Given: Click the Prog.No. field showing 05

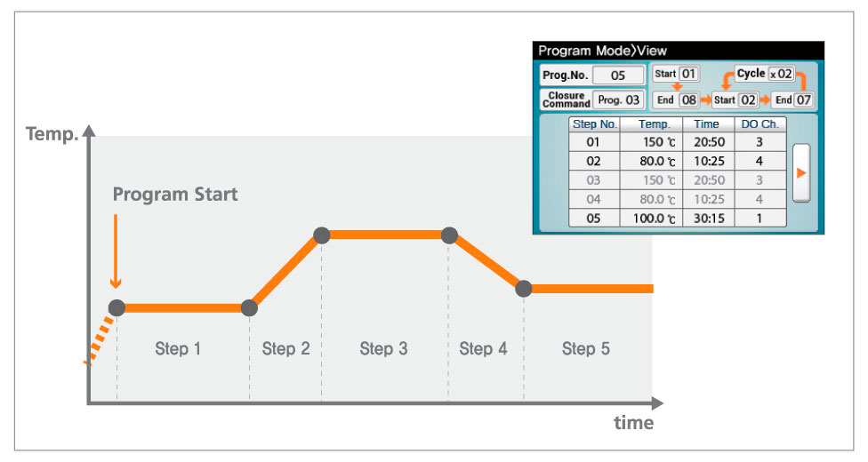Looking at the screenshot, I should pos(618,76).
